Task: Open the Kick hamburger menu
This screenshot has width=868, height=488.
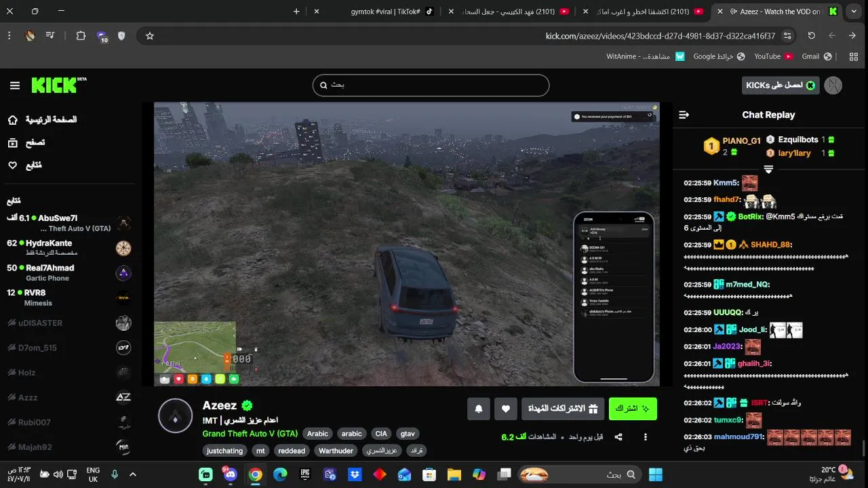Action: point(15,85)
